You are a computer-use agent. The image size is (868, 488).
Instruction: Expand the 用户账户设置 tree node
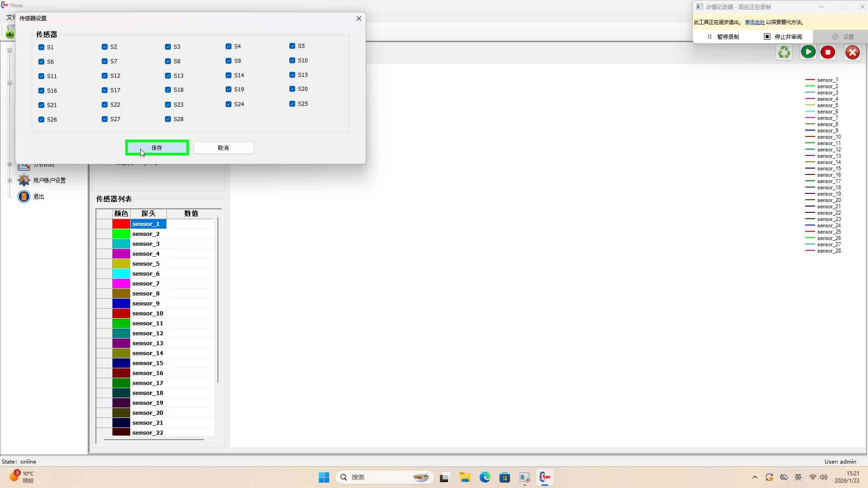coord(9,180)
